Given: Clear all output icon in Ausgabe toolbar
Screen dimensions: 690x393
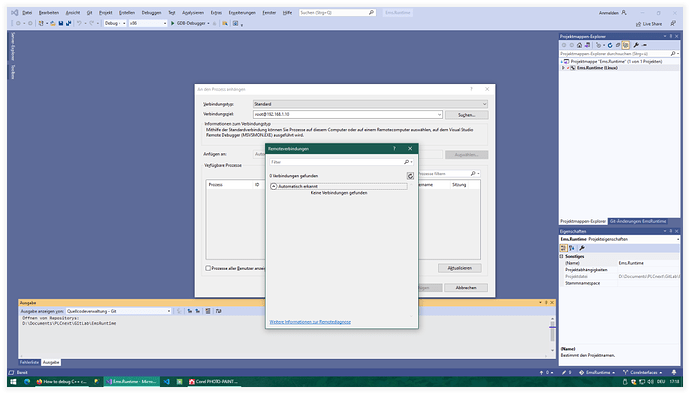Looking at the screenshot, I should (x=208, y=311).
